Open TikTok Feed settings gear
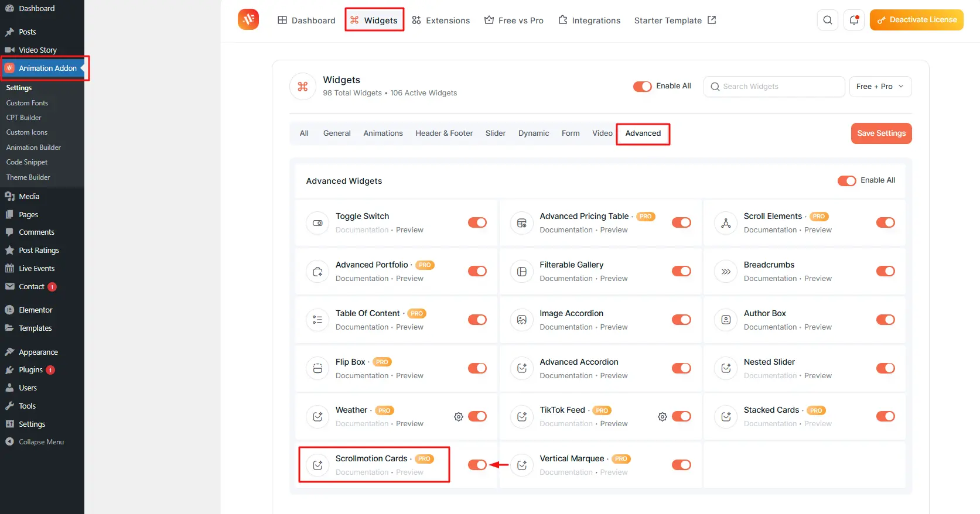980x514 pixels. click(663, 417)
